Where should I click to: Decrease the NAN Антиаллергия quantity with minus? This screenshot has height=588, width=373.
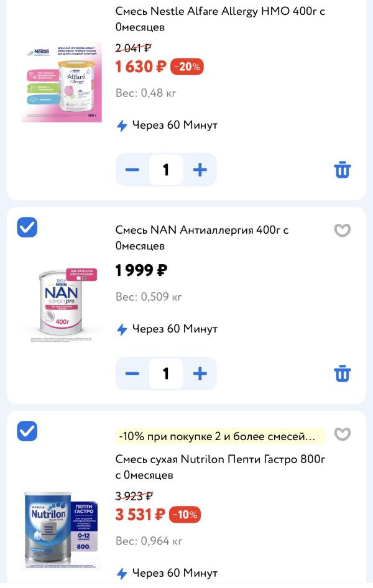(x=132, y=374)
